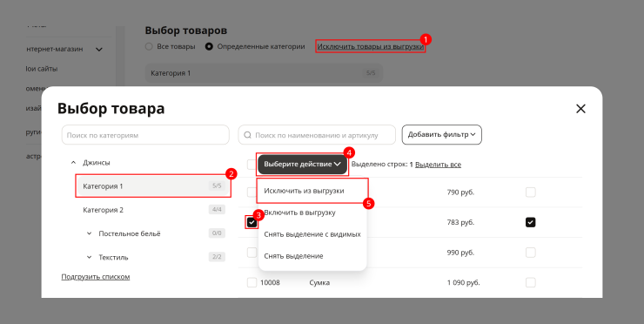Click the 783 руб. price cell
644x324 pixels.
(x=460, y=222)
